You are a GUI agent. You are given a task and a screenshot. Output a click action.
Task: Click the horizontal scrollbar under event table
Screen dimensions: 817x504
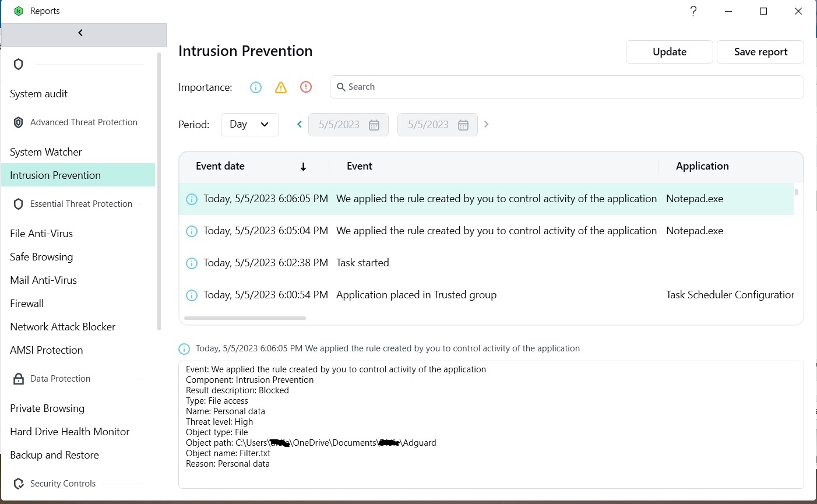point(245,318)
